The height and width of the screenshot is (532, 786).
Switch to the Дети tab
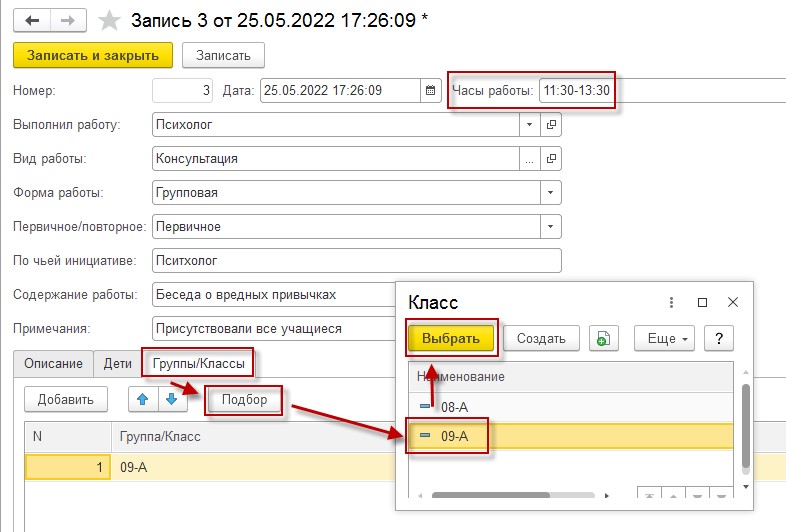coord(117,364)
